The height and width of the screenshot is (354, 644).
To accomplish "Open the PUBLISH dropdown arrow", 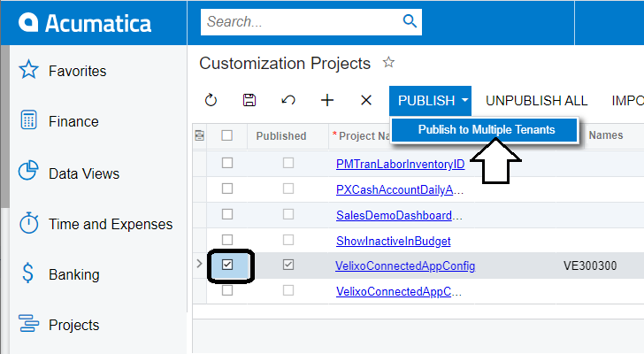I will 465,100.
